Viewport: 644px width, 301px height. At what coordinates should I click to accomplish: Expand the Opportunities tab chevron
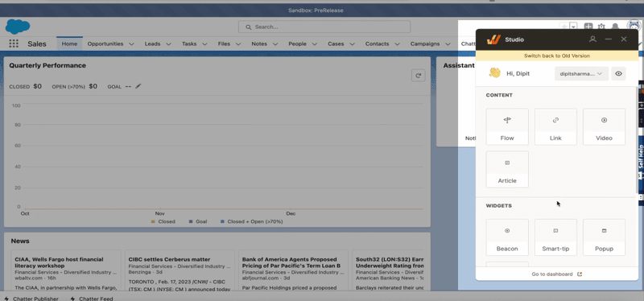[131, 44]
